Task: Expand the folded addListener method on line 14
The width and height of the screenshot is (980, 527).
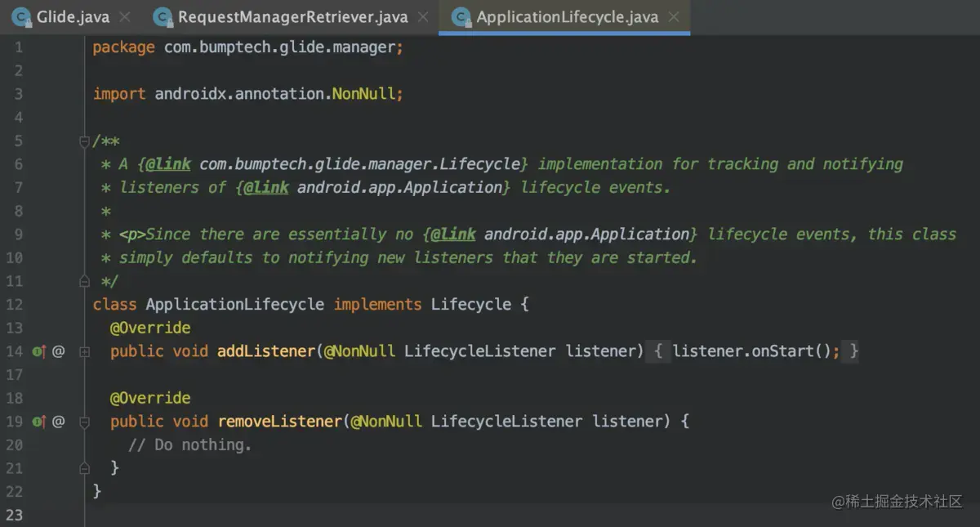Action: [84, 351]
